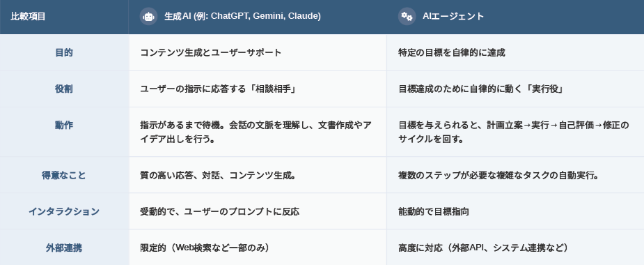Click the 特定の目標を自律的に達成 cell

[515, 53]
